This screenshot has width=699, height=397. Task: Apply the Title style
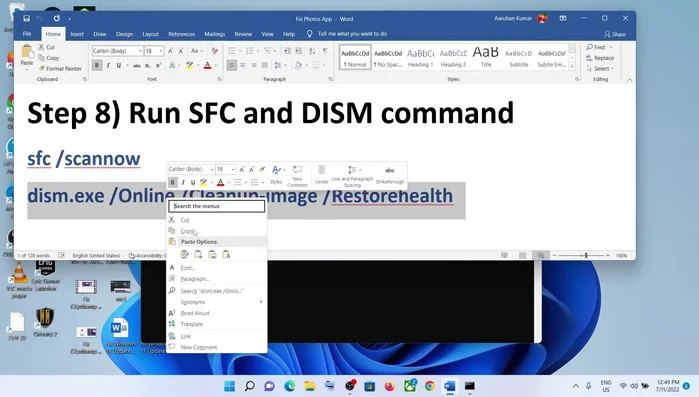tap(486, 57)
